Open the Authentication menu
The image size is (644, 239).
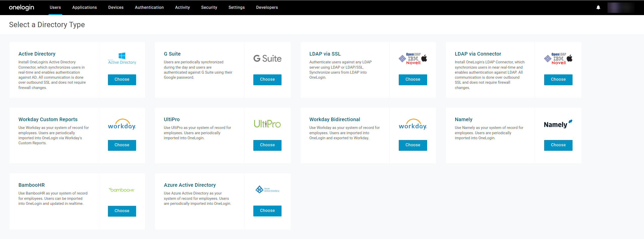click(149, 8)
